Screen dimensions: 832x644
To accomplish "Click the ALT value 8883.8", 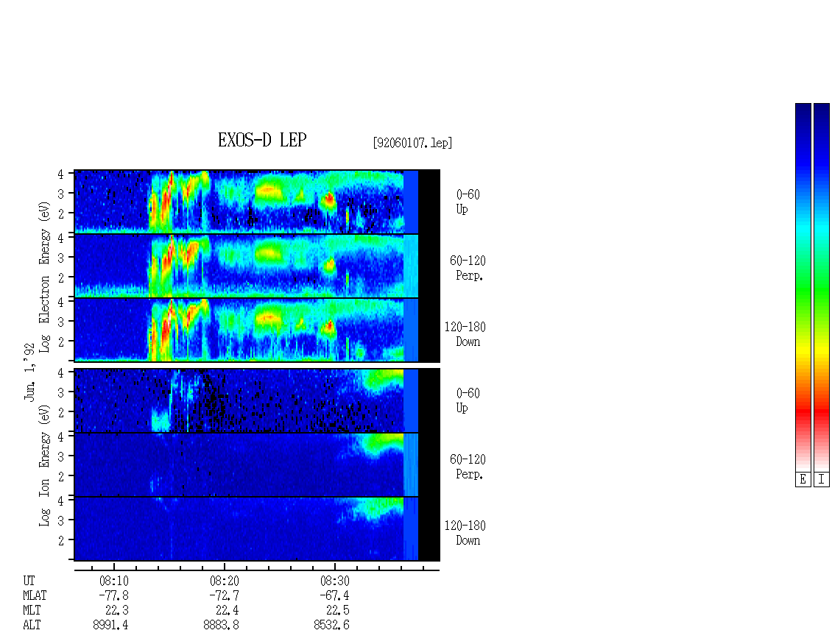I will [x=222, y=626].
